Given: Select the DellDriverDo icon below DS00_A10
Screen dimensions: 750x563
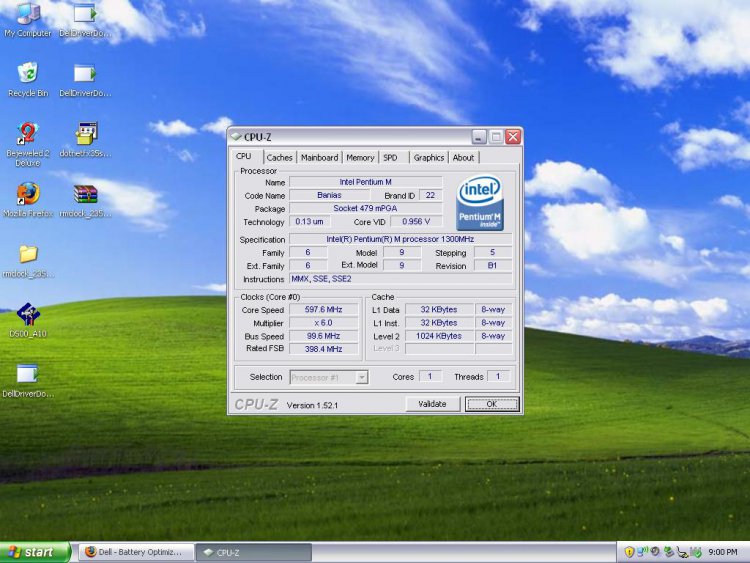Looking at the screenshot, I should pos(28,380).
